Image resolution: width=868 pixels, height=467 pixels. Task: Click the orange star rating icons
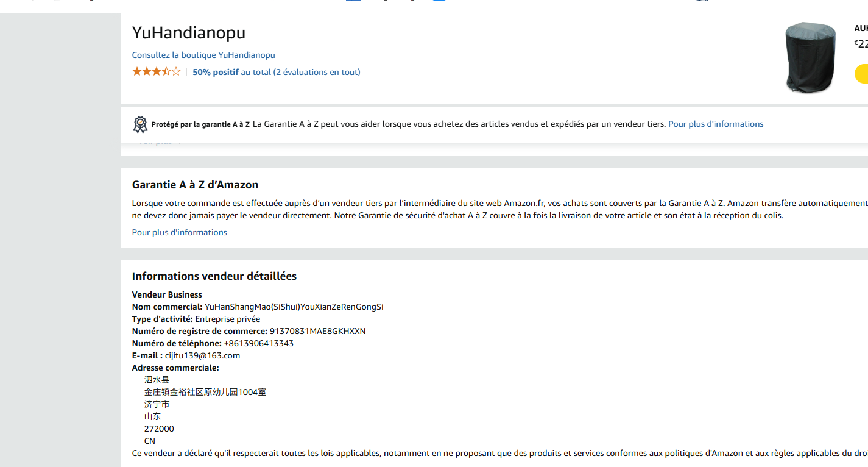coord(157,72)
